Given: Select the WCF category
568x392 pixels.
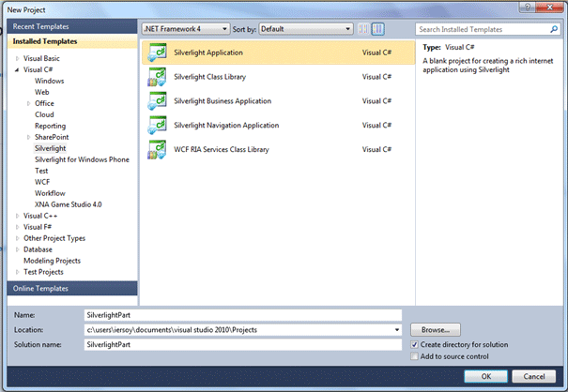Looking at the screenshot, I should pyautogui.click(x=42, y=182).
